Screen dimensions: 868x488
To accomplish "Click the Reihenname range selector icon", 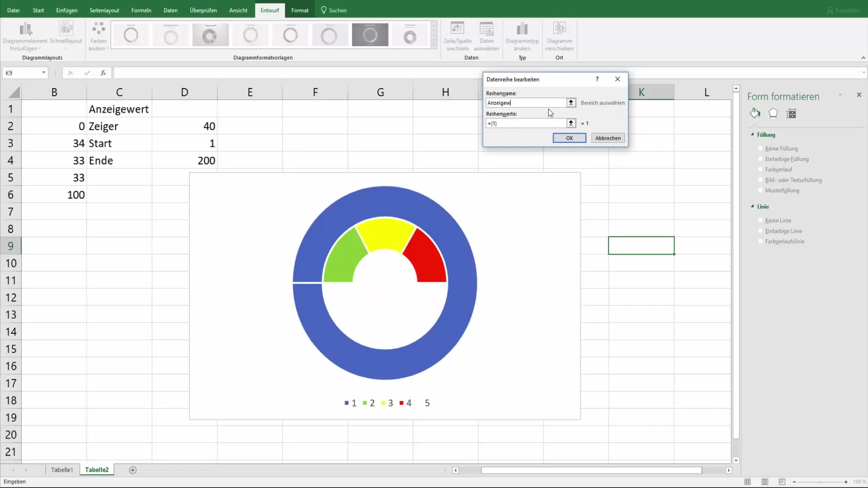I will (571, 103).
